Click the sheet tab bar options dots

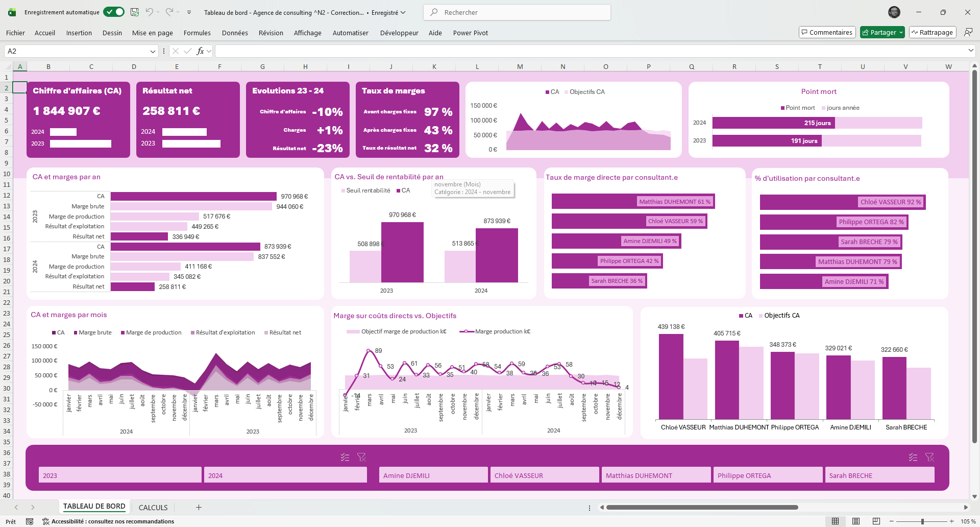(x=589, y=508)
